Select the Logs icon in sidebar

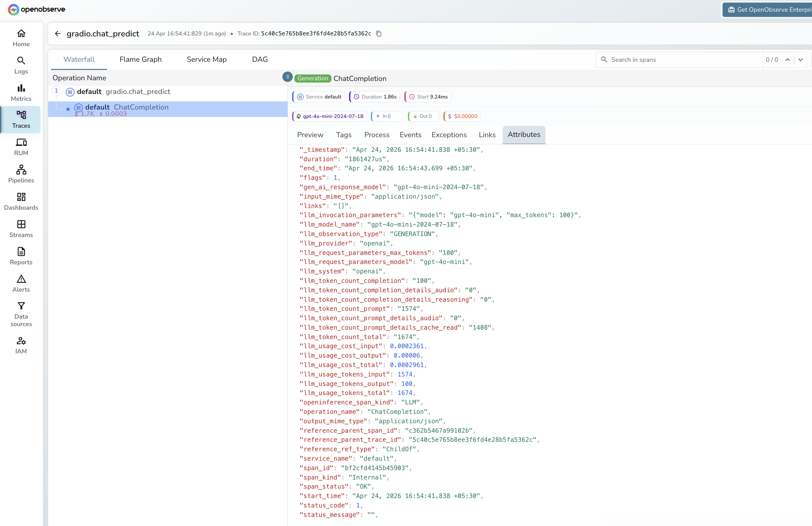pyautogui.click(x=21, y=64)
